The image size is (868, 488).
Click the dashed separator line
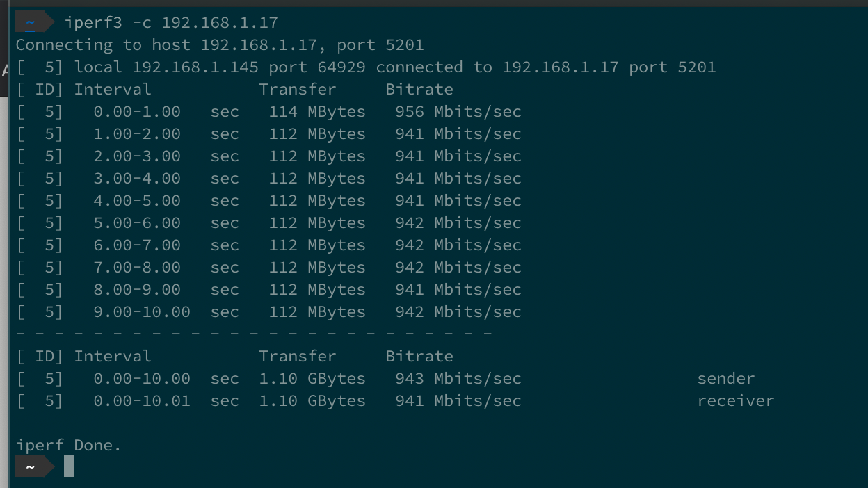tap(254, 334)
